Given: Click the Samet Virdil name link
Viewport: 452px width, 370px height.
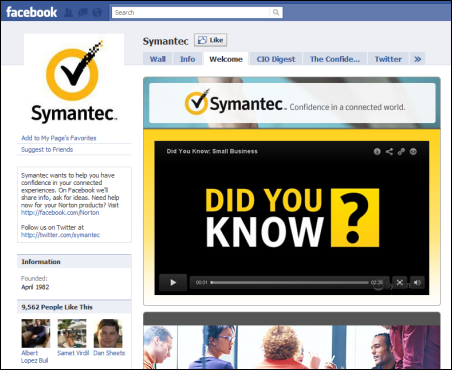Looking at the screenshot, I should point(73,353).
